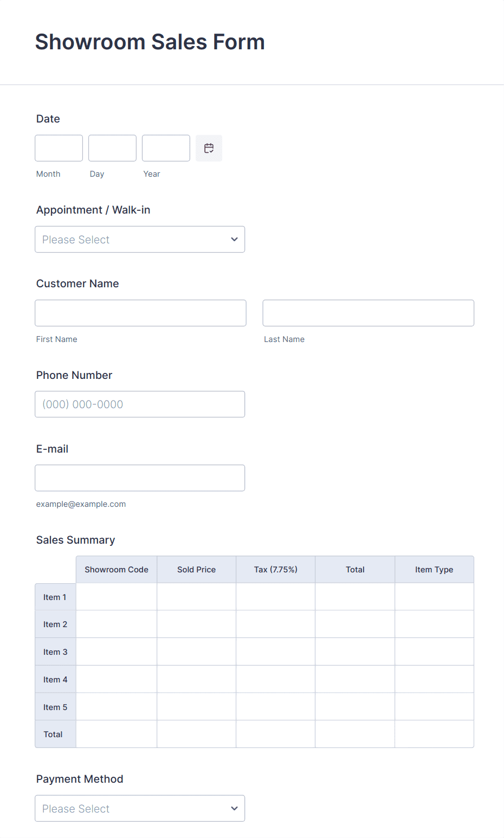Focus the Last Name input box
The height and width of the screenshot is (838, 504).
368,313
